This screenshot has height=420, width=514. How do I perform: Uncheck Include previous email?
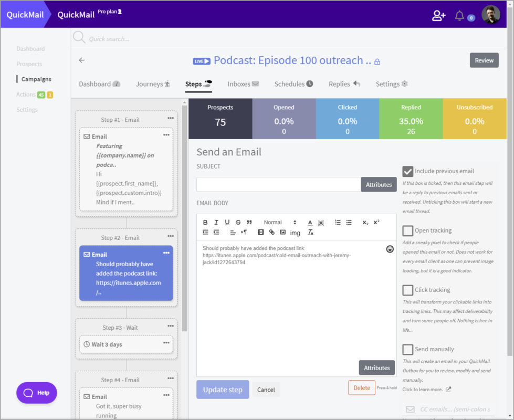tap(407, 171)
